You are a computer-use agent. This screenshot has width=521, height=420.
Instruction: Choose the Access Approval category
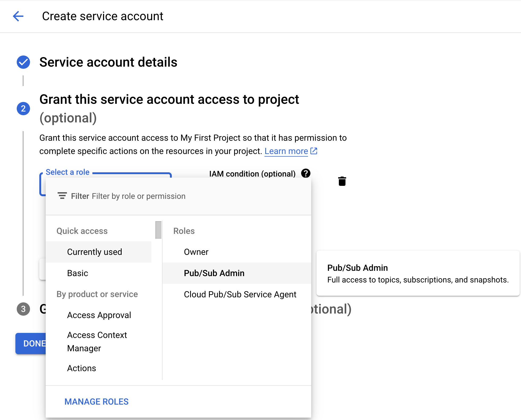point(99,315)
